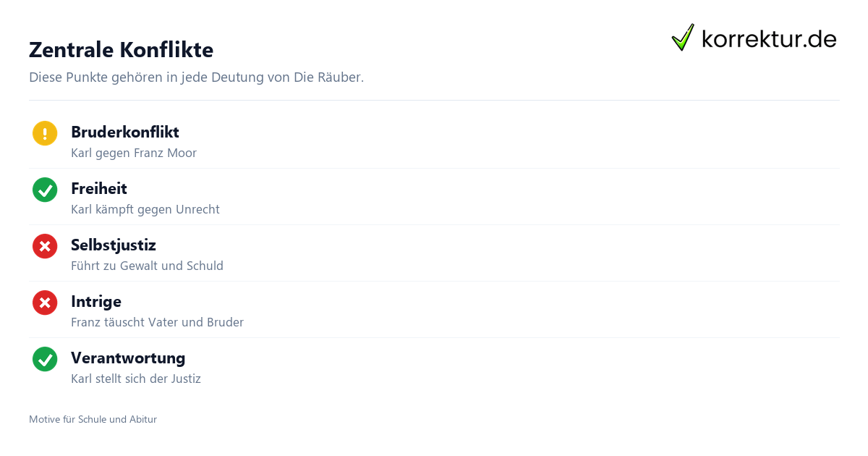Click the 'Motive für Schule und Abitur' footer
The height and width of the screenshot is (456, 868).
[x=93, y=419]
